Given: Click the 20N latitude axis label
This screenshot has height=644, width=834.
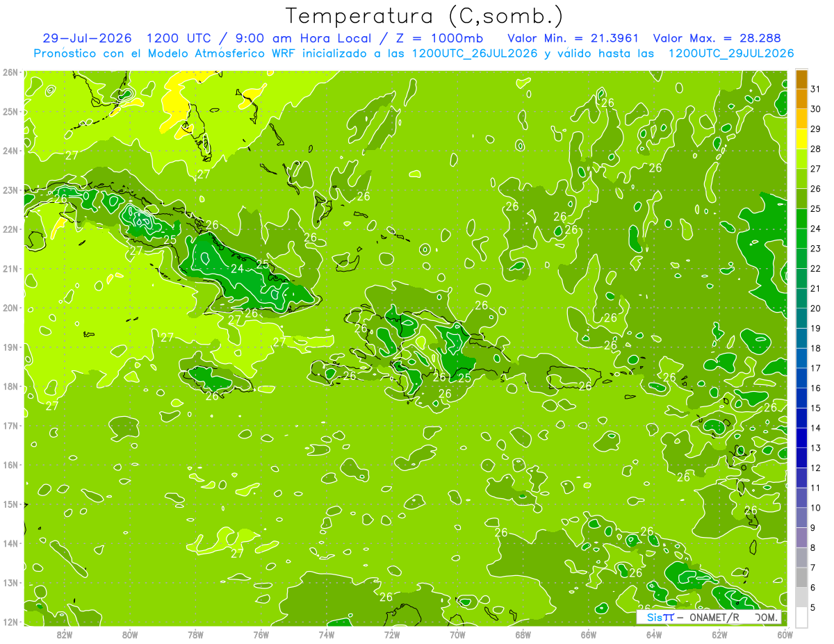Looking at the screenshot, I should click(x=10, y=308).
